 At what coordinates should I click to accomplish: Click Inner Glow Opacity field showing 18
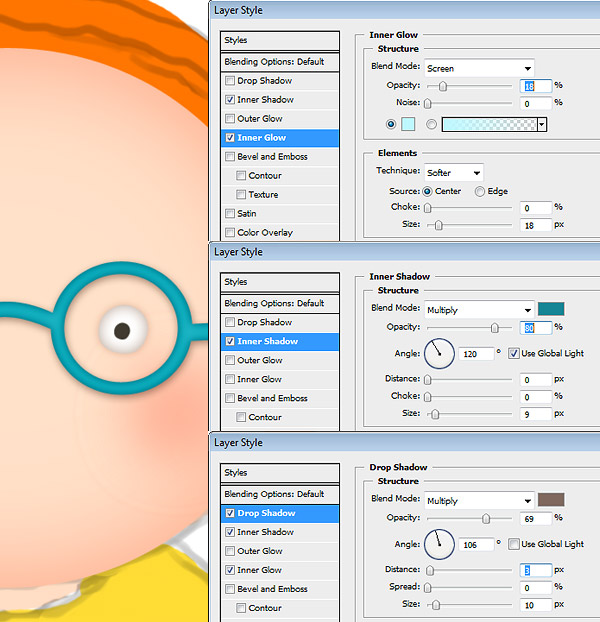535,86
